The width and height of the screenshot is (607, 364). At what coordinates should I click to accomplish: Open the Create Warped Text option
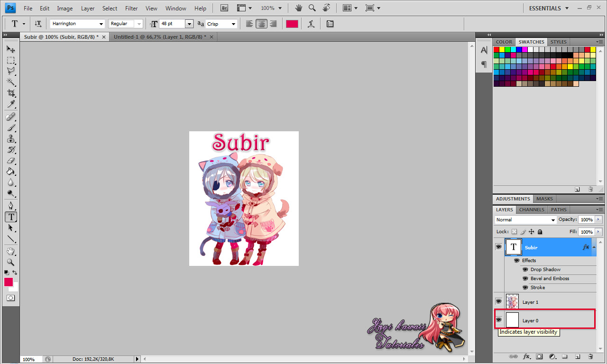pos(311,24)
